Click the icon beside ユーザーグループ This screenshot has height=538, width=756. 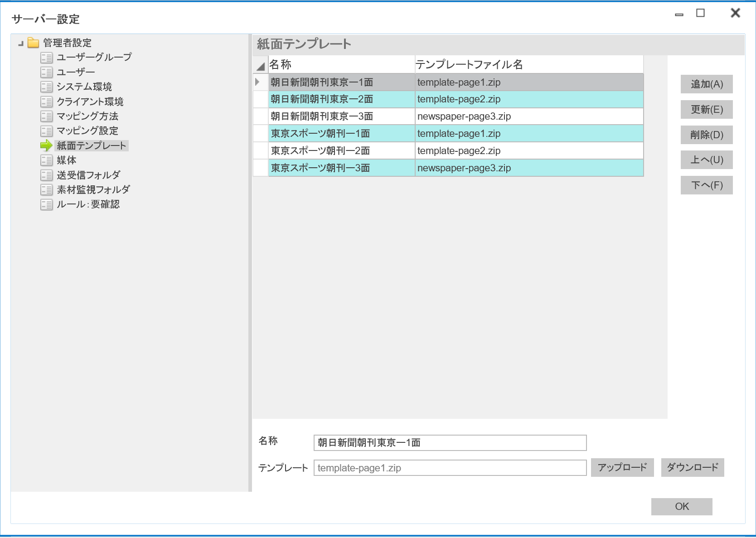(46, 58)
